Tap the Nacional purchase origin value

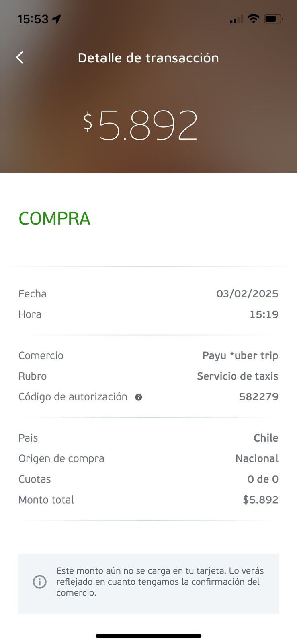coord(257,458)
